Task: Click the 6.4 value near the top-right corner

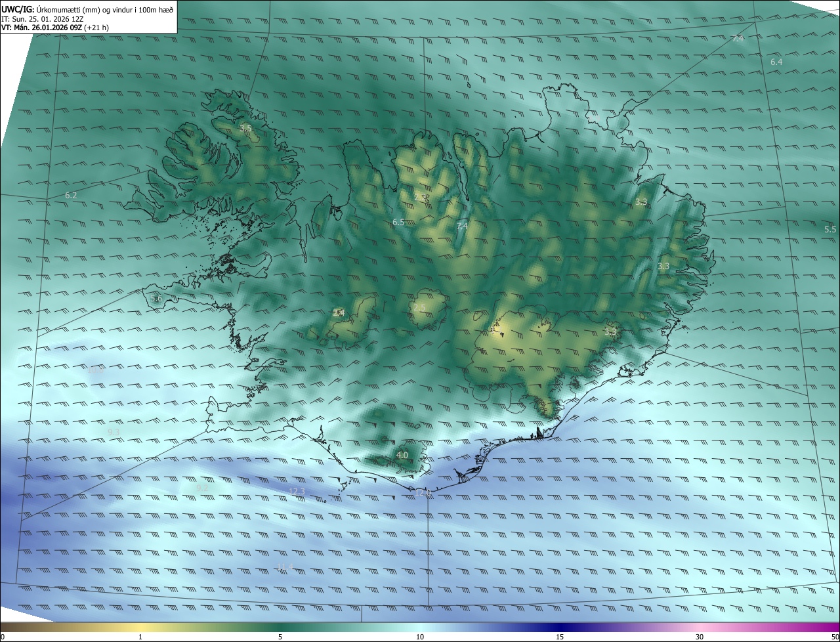Action: 776,62
